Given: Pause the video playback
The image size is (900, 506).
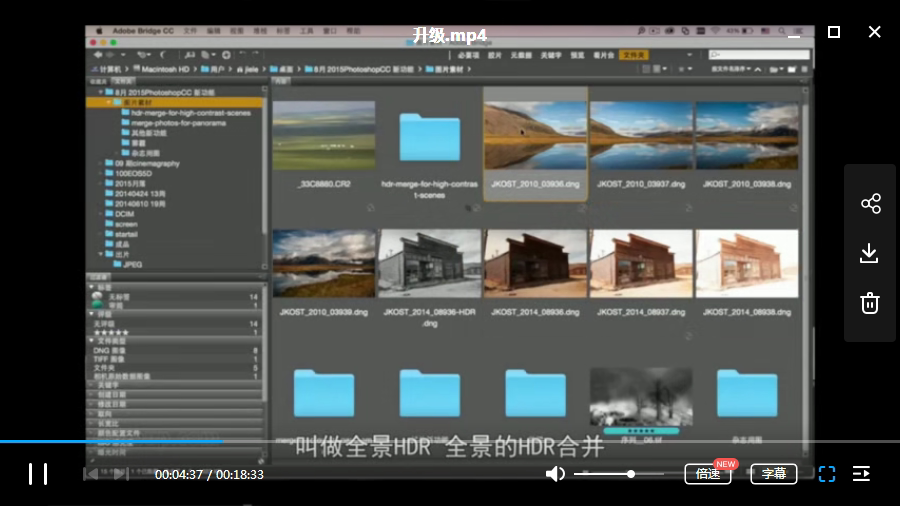Looking at the screenshot, I should (38, 474).
